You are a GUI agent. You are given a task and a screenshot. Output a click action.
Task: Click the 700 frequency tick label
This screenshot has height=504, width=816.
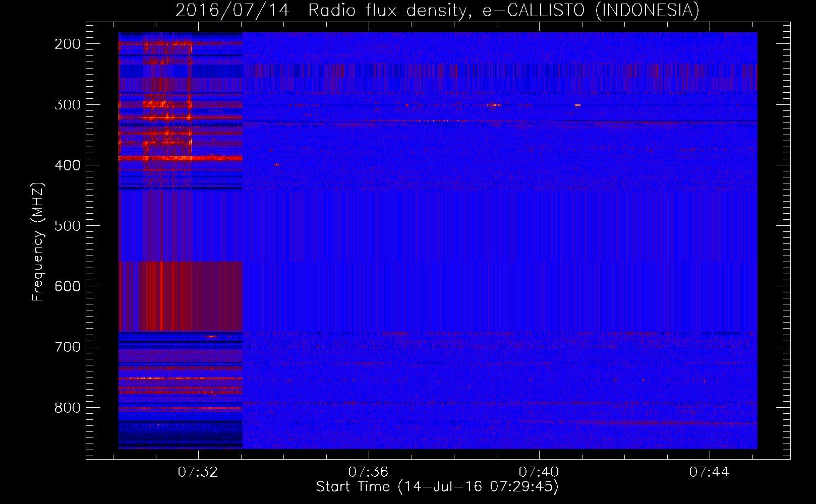(x=68, y=347)
